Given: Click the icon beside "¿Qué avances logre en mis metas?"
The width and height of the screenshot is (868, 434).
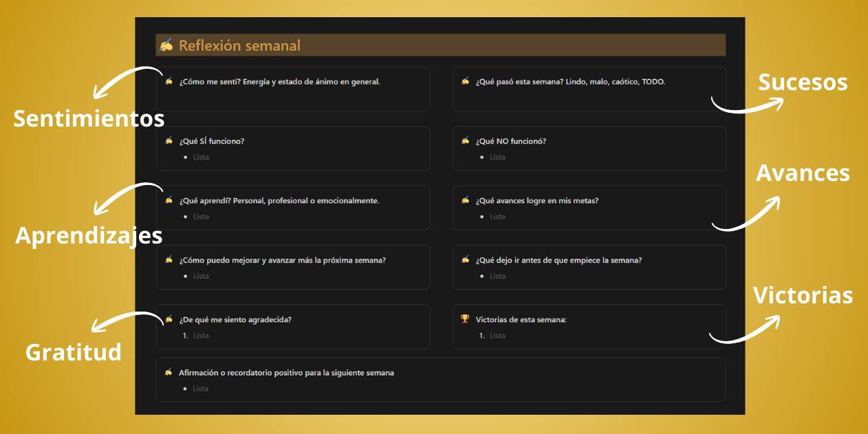Looking at the screenshot, I should (x=466, y=200).
